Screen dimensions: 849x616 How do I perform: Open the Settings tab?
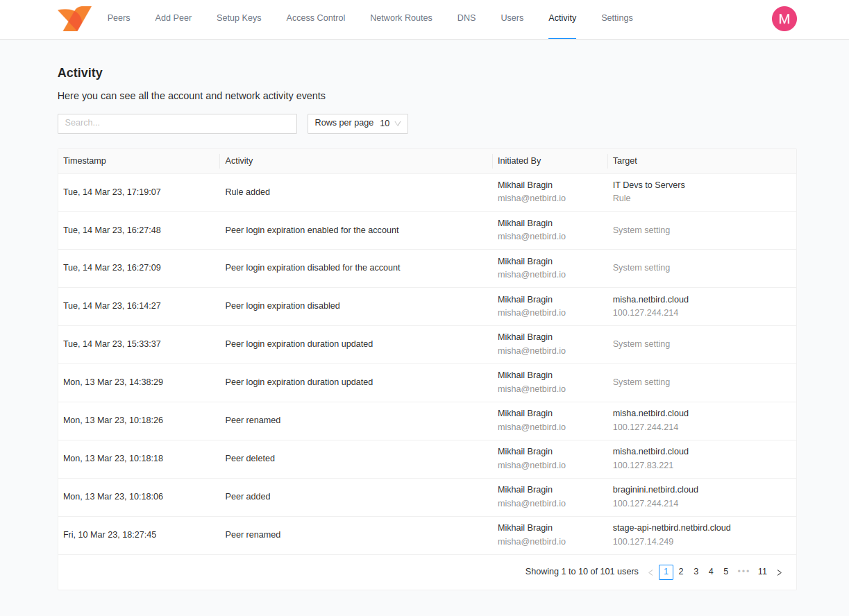click(x=617, y=18)
